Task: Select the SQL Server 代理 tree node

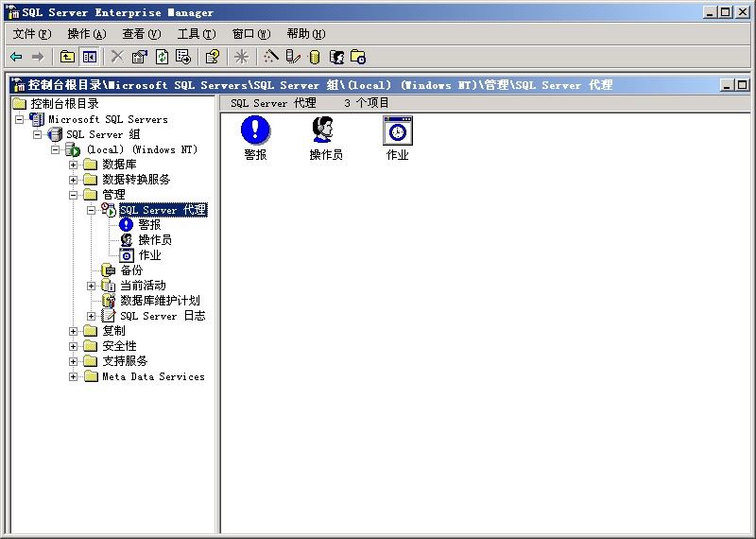Action: point(163,210)
